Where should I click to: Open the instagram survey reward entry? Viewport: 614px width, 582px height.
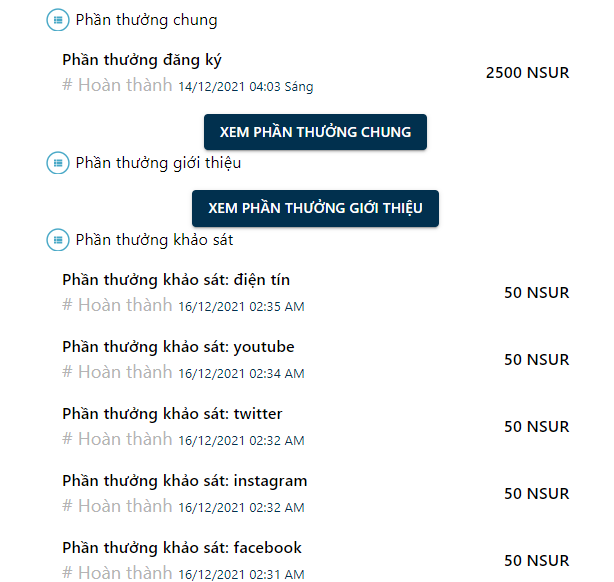(185, 481)
